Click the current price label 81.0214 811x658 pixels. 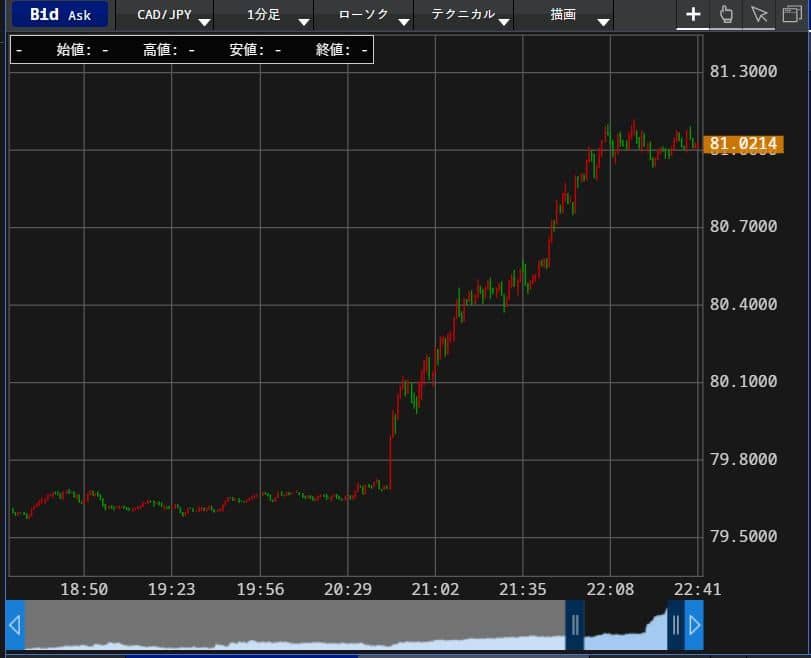pyautogui.click(x=743, y=144)
